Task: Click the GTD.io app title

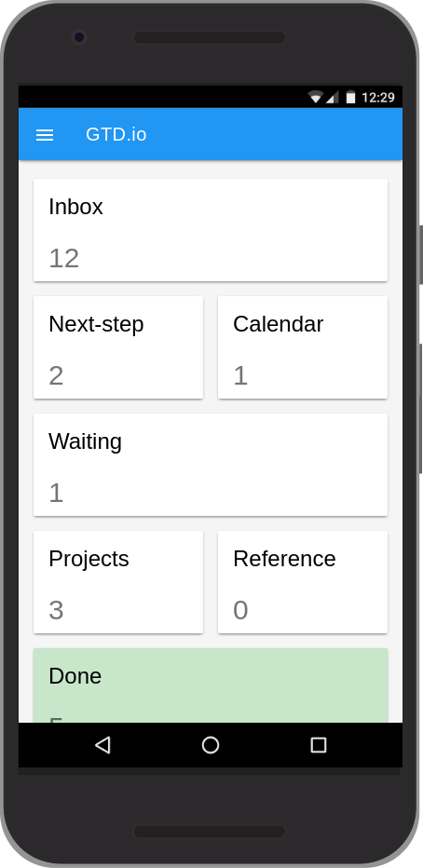Action: point(116,134)
